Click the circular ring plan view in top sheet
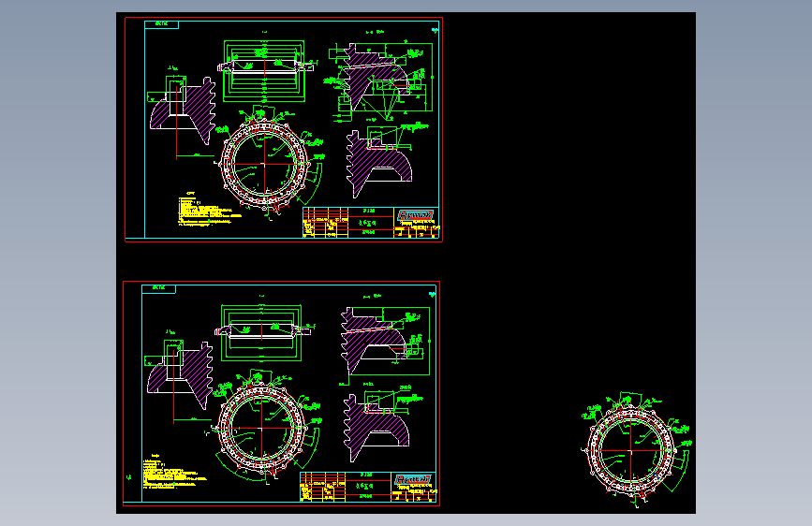Image resolution: width=812 pixels, height=526 pixels. click(265, 165)
